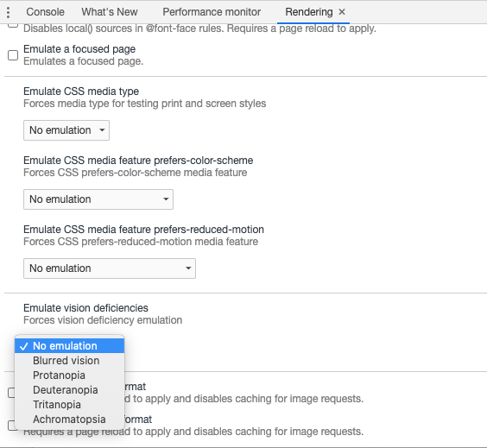Switch to the Console tab
This screenshot has height=448, width=487.
[x=46, y=12]
